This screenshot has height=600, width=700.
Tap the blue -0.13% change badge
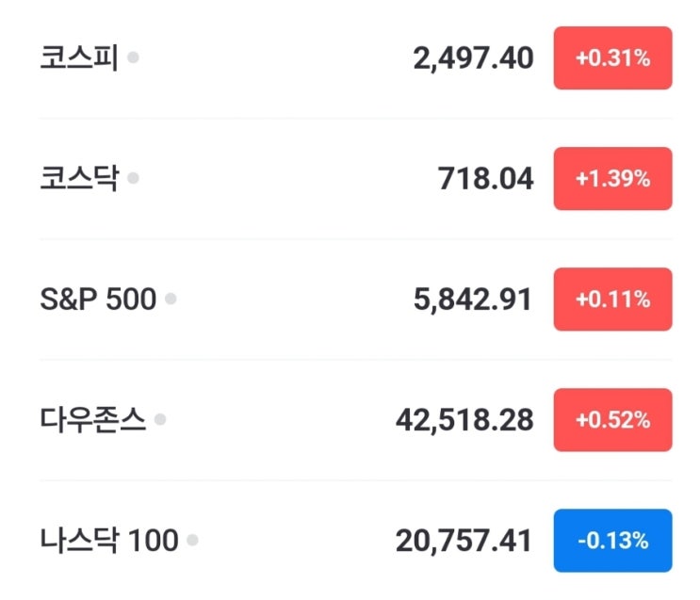(x=612, y=541)
